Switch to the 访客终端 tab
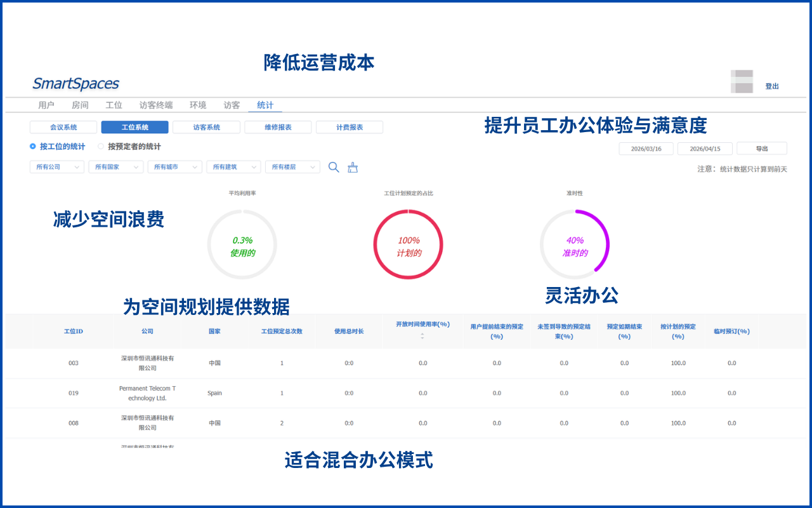The width and height of the screenshot is (812, 508). [x=156, y=105]
